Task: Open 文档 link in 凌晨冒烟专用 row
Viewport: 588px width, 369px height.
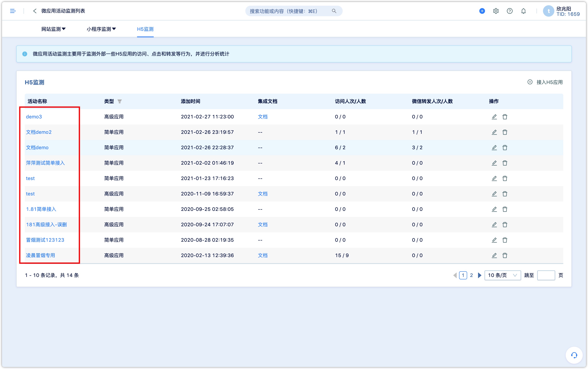Action: 263,255
